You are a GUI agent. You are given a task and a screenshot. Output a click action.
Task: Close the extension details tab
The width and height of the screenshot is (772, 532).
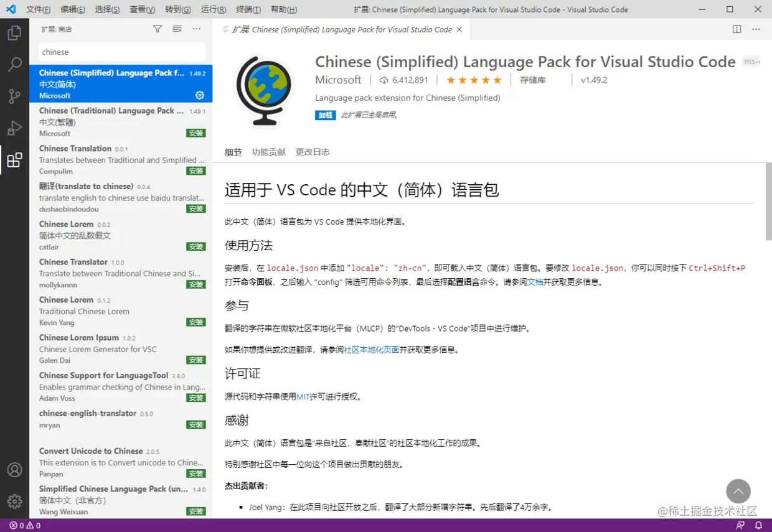pos(459,29)
